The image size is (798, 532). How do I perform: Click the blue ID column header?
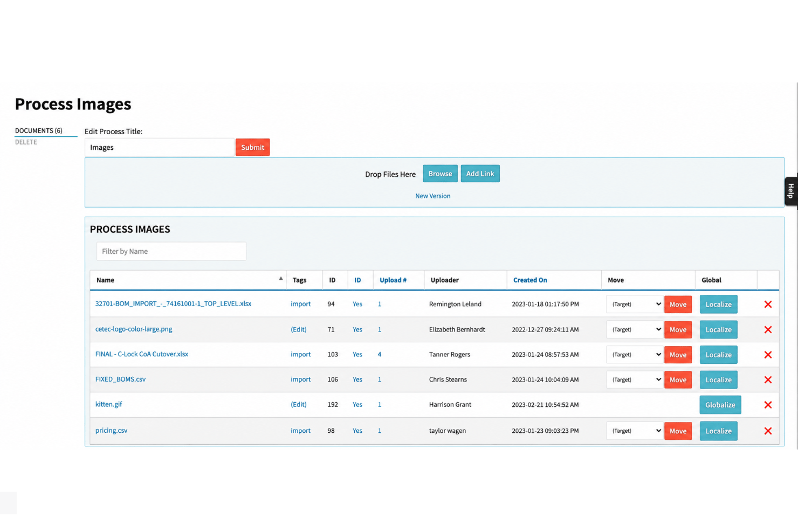pos(357,280)
